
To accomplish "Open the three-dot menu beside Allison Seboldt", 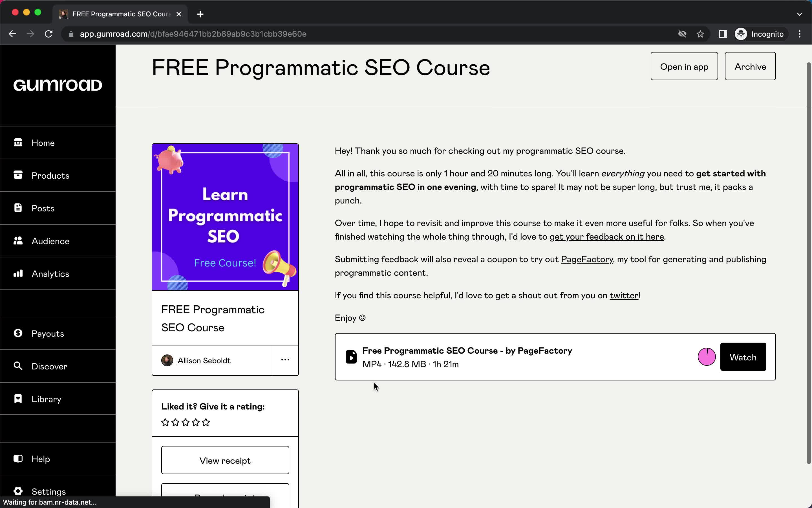I will coord(285,360).
